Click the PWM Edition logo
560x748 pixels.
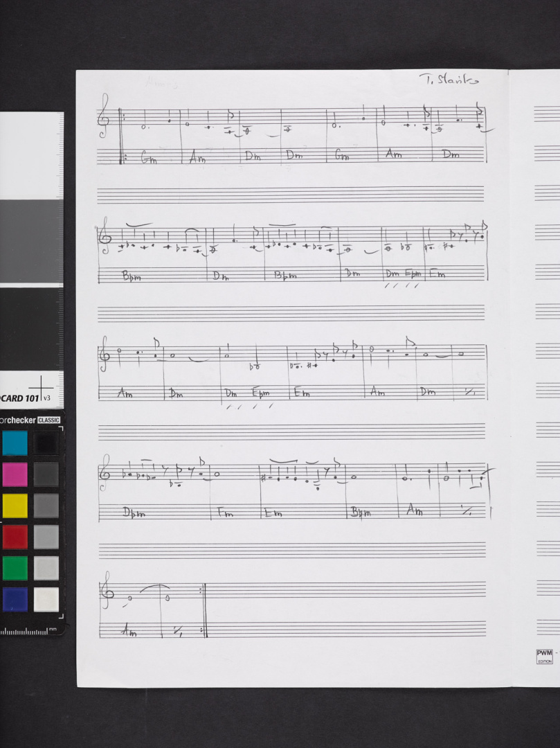pyautogui.click(x=544, y=657)
